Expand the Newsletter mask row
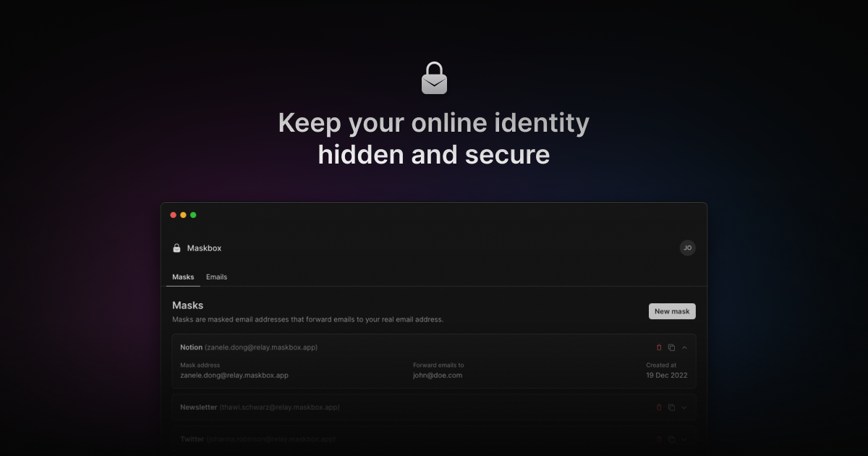 point(684,408)
